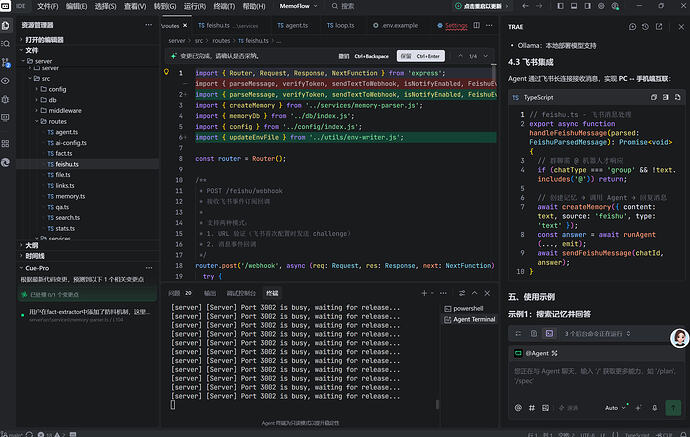Click the microphone voice input icon

655,408
